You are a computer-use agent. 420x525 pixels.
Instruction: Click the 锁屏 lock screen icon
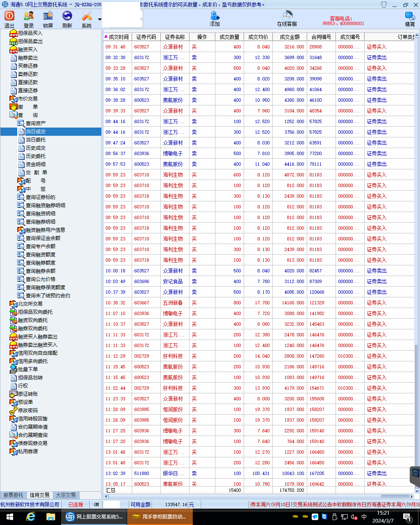[48, 19]
